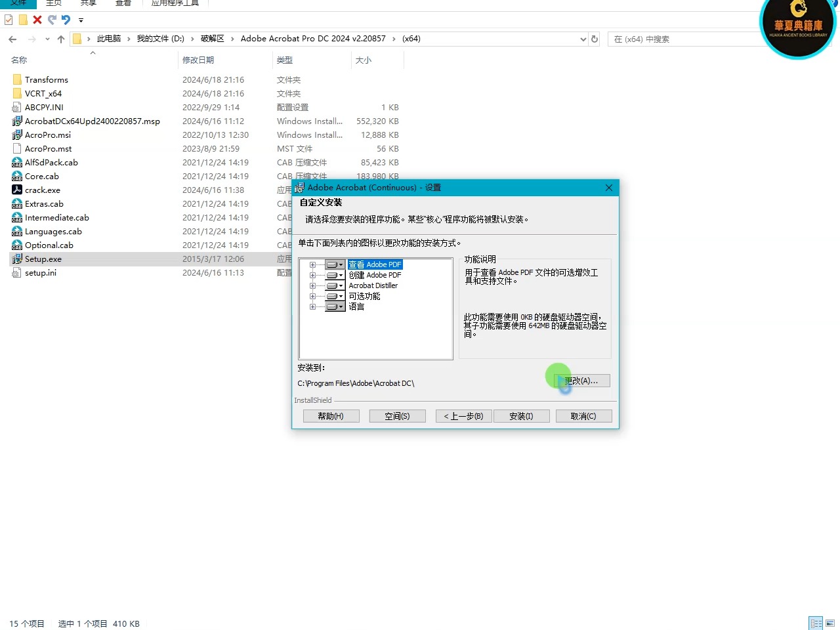Click the 破解区 breadcrumb segment
Screen dimensions: 840x630
pos(213,39)
